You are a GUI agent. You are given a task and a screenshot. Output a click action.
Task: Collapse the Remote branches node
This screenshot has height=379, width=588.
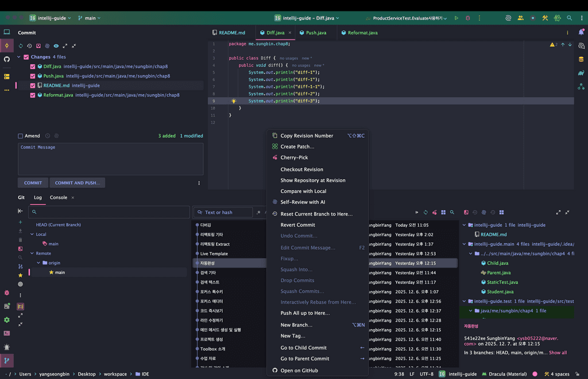click(x=32, y=253)
